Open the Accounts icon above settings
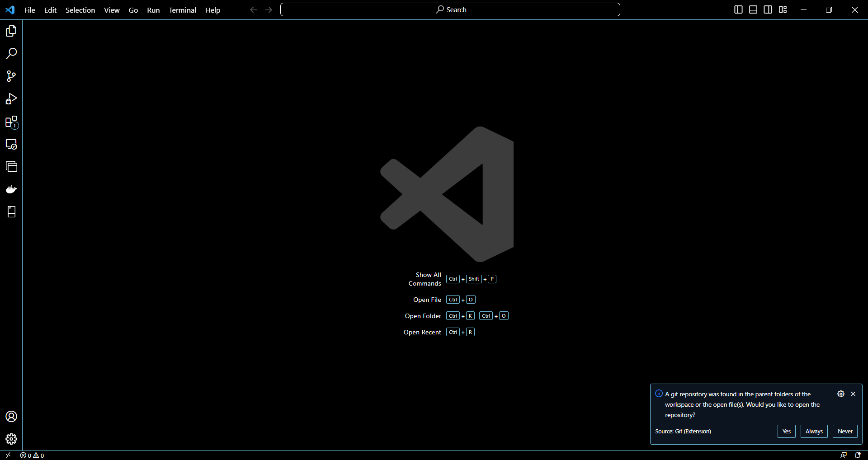The height and width of the screenshot is (460, 868). tap(11, 416)
